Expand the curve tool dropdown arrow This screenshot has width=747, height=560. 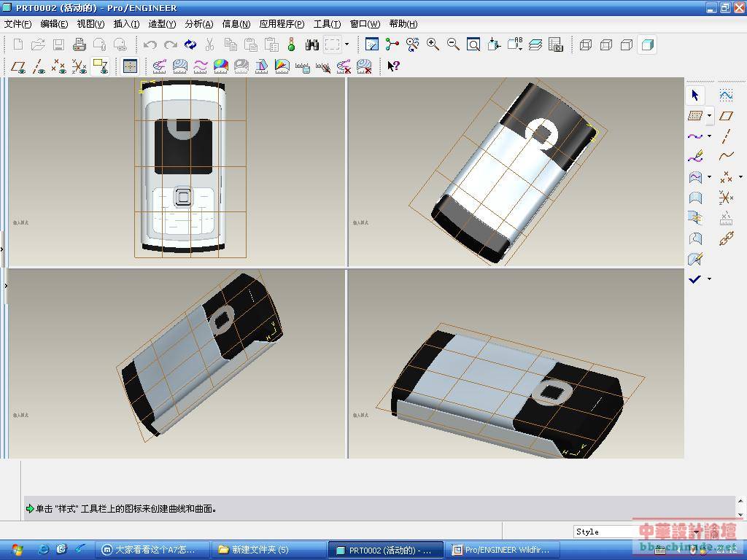[x=709, y=136]
